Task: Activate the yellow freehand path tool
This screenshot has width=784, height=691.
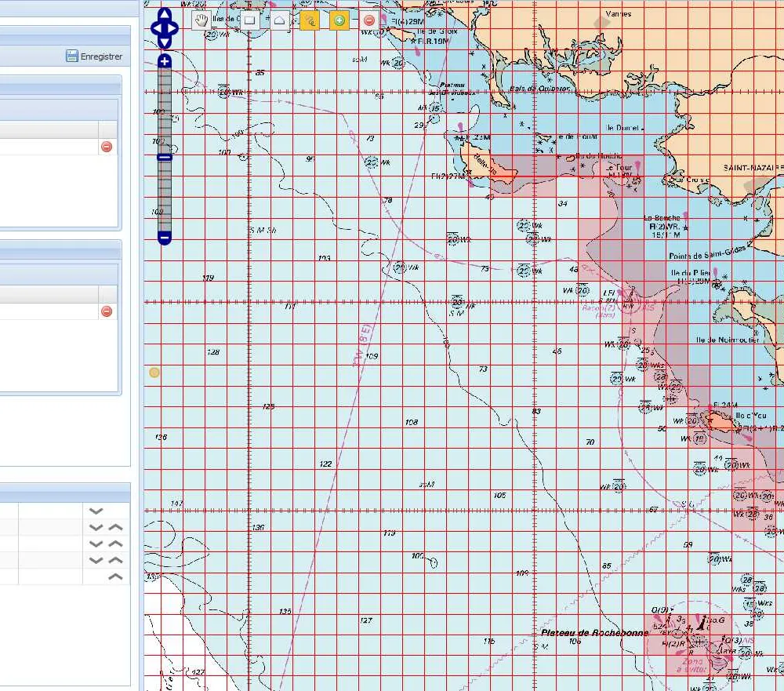Action: click(310, 20)
